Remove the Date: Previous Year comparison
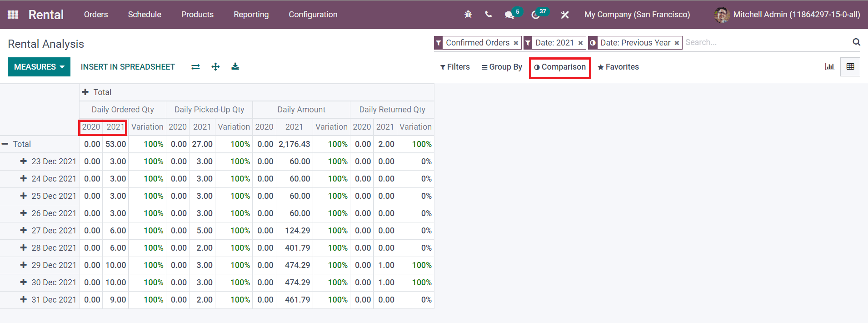Viewport: 868px width, 323px height. point(677,43)
